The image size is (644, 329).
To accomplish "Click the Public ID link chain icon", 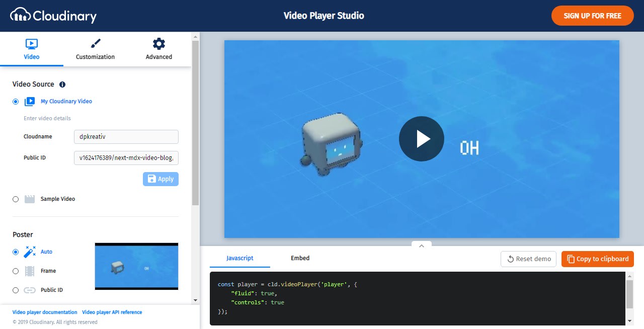I will (30, 290).
